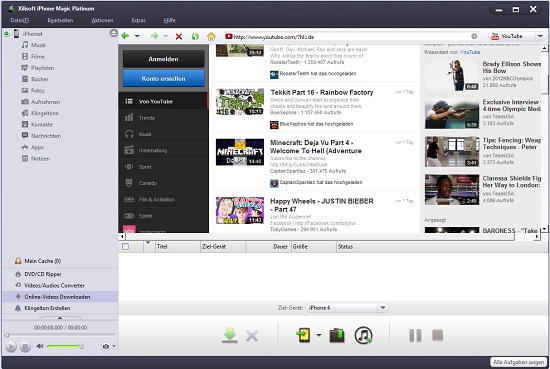The height and width of the screenshot is (369, 550).
Task: Click Alle Aufgaben zeigen button
Action: 518,362
